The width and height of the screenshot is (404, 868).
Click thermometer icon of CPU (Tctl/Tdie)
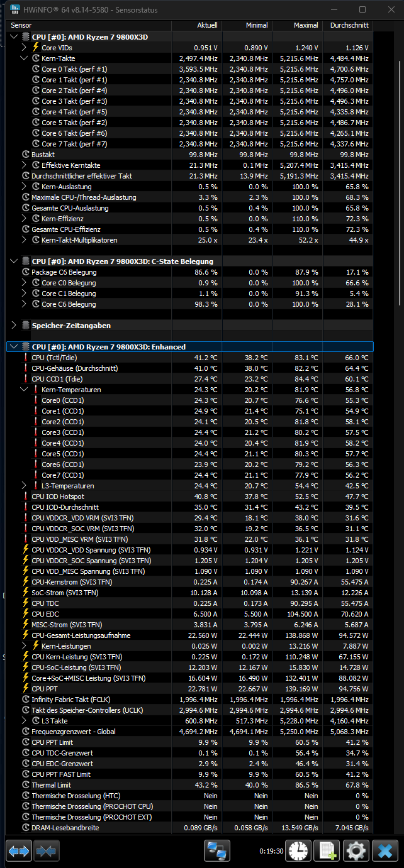[26, 358]
